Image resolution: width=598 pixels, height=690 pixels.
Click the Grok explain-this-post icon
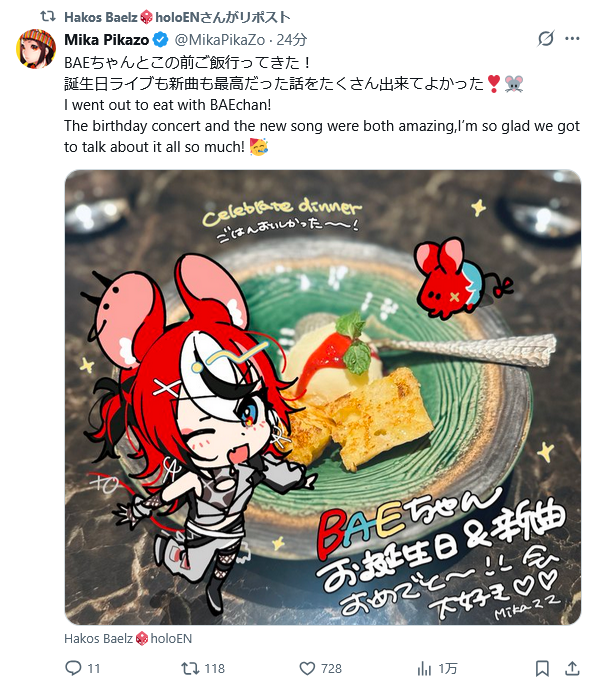pyautogui.click(x=546, y=39)
